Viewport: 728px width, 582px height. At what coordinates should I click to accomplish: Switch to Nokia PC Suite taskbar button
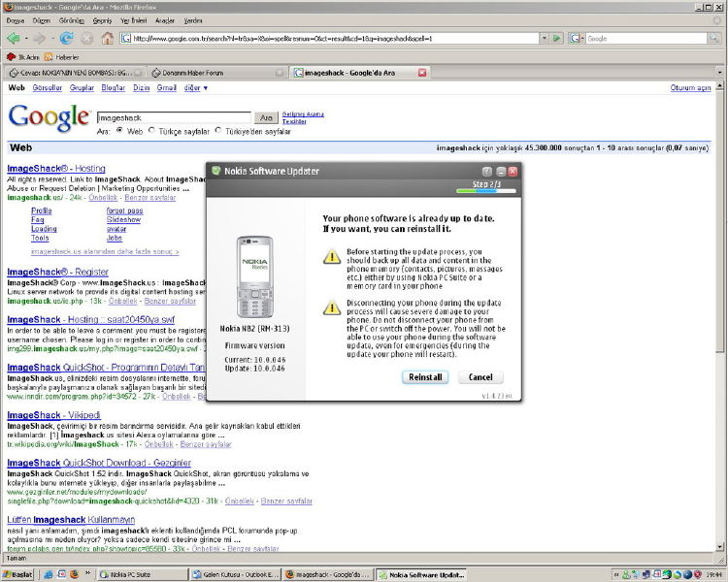pos(143,574)
